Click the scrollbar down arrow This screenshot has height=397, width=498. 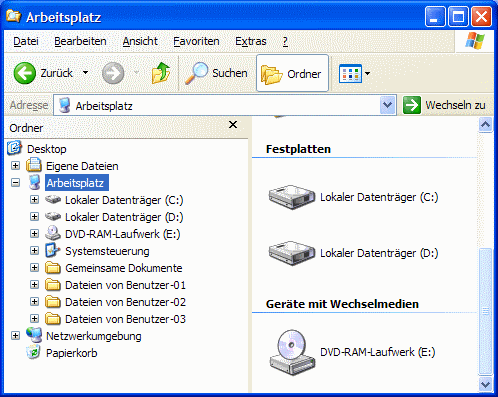tap(485, 384)
